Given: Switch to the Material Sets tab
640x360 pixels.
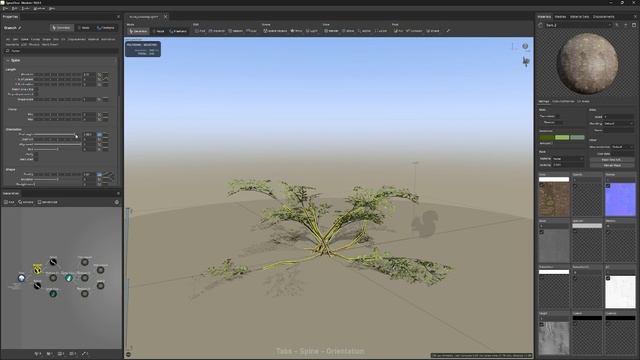Looking at the screenshot, I should coord(579,17).
